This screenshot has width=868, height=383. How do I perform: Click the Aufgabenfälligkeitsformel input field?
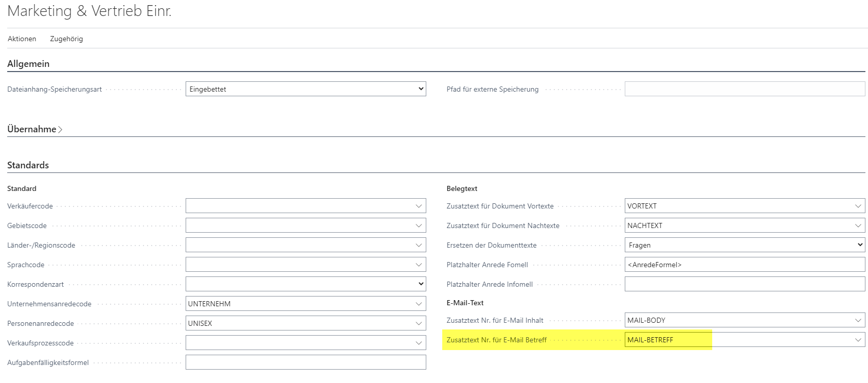click(x=306, y=362)
